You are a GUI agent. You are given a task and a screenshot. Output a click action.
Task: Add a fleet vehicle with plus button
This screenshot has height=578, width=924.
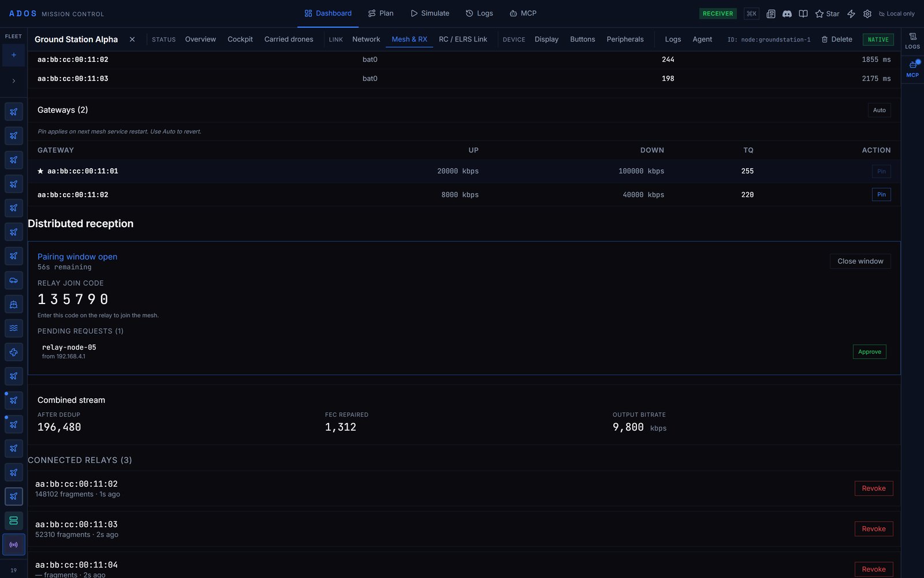point(14,55)
